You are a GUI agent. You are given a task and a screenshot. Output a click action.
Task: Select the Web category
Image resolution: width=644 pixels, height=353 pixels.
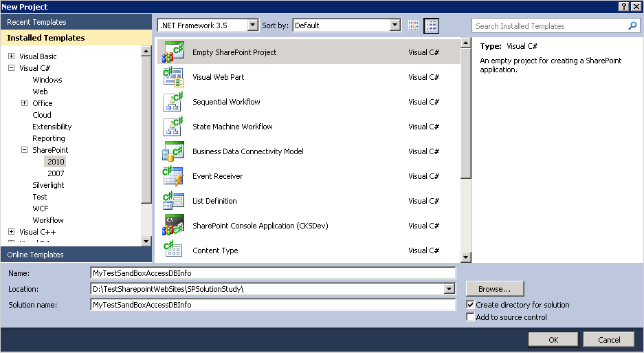pyautogui.click(x=41, y=92)
